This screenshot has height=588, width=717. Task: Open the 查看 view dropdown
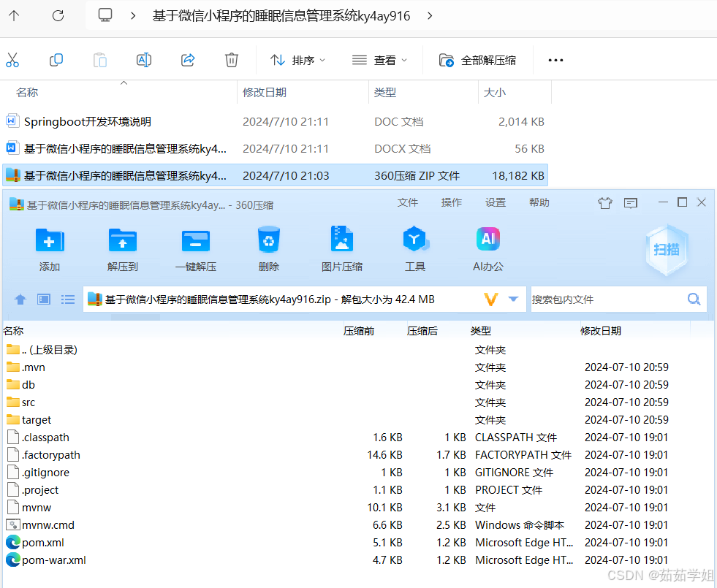[379, 60]
